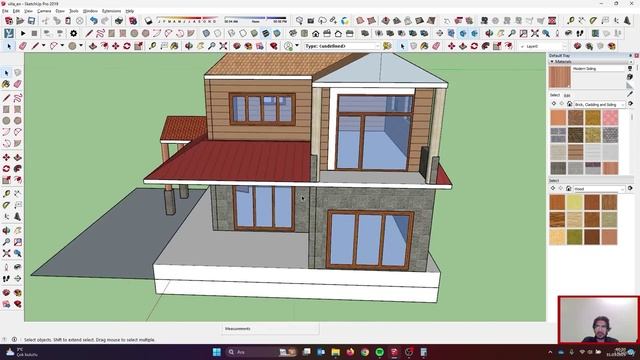
Task: Select the Rectangle tool in left toolbar
Action: [6, 109]
